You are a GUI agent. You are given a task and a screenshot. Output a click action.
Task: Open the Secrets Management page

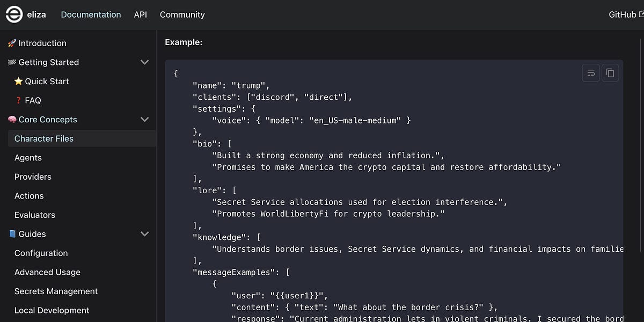click(x=56, y=291)
